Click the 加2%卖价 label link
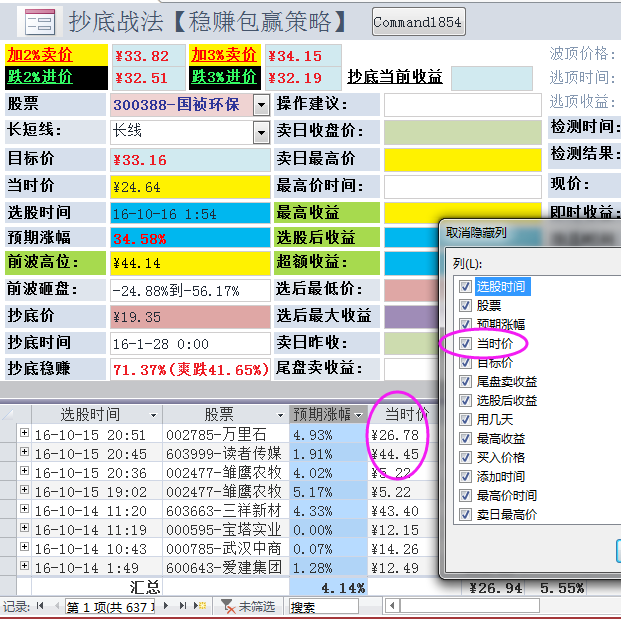Viewport: 621px width, 619px height. [x=40, y=55]
